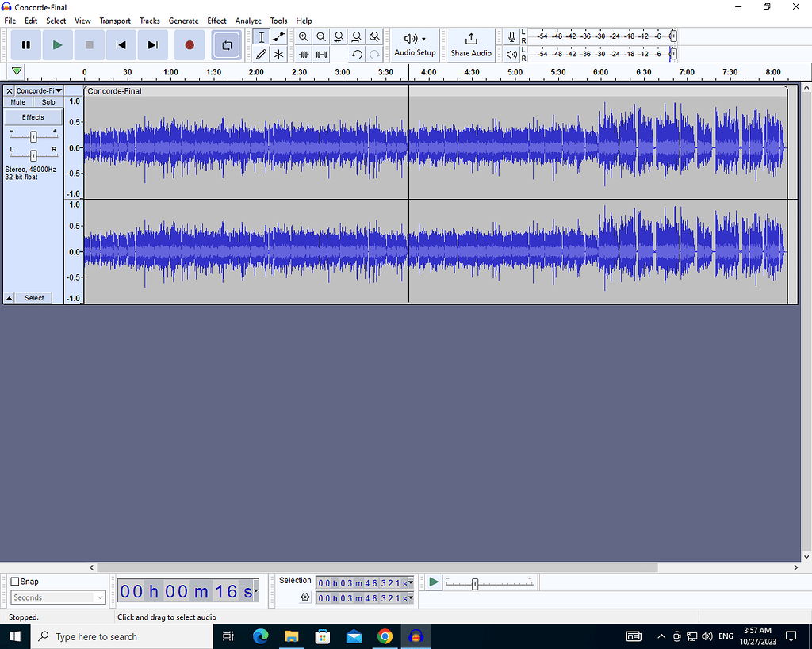Click the Undo icon
This screenshot has width=812, height=649.
[x=357, y=54]
